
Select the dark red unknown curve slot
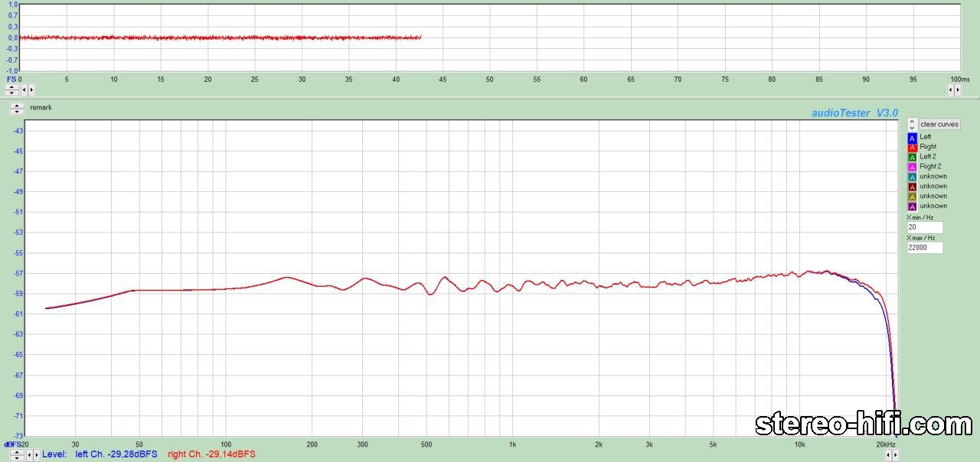pyautogui.click(x=912, y=187)
